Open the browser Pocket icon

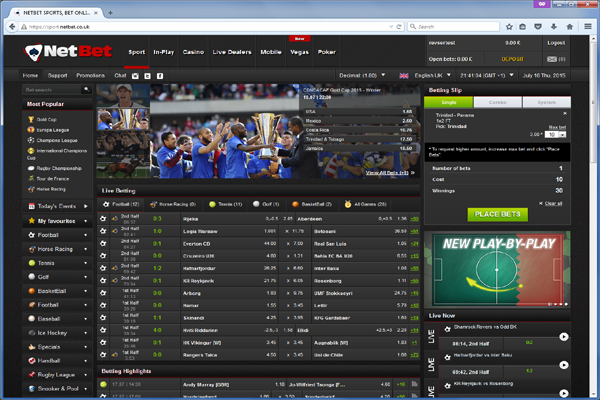[538, 26]
